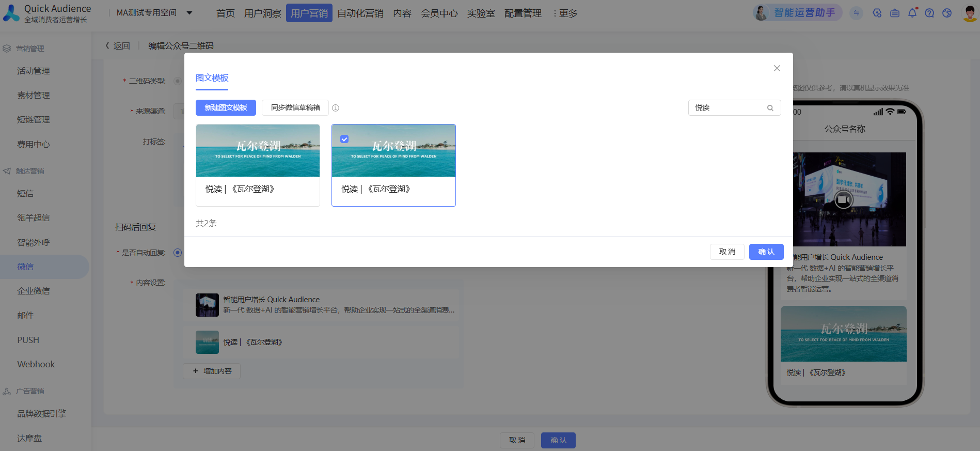Collapse the 广告营销 sidebar section
980x451 pixels.
pos(30,391)
